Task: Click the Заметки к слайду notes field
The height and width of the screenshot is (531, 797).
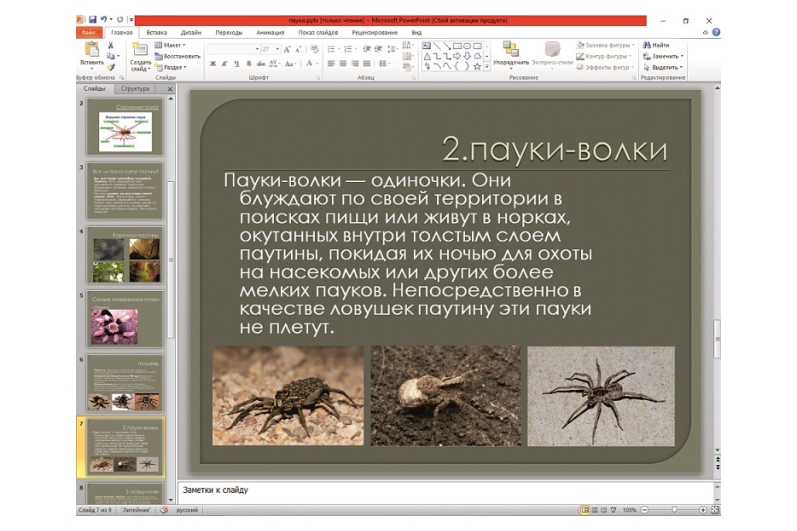Action: 446,491
